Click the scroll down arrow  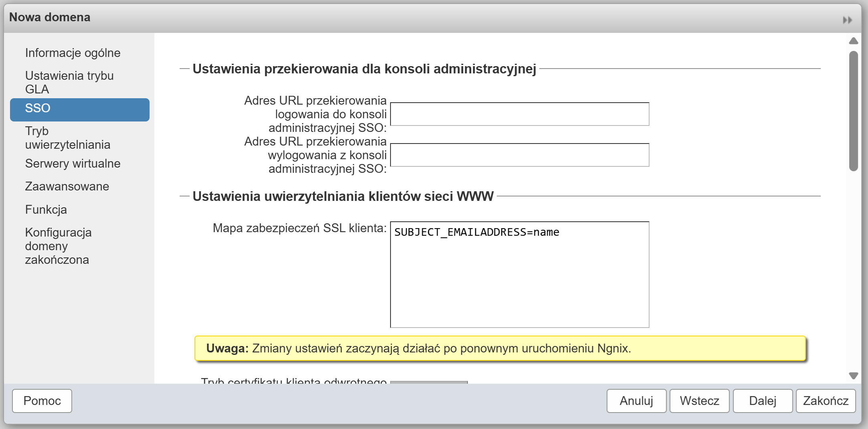pyautogui.click(x=853, y=376)
